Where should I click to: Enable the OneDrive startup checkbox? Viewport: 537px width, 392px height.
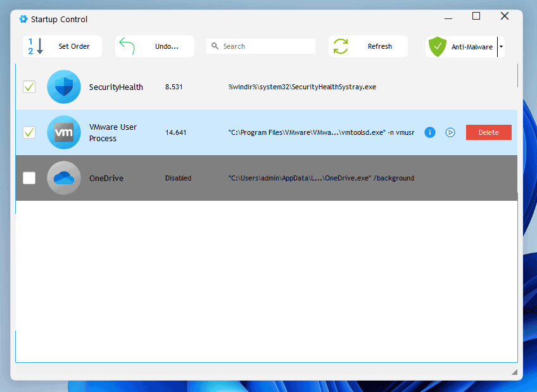pyautogui.click(x=29, y=178)
